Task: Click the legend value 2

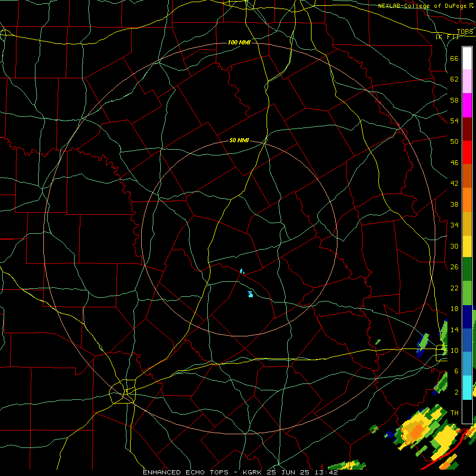Action: (456, 392)
